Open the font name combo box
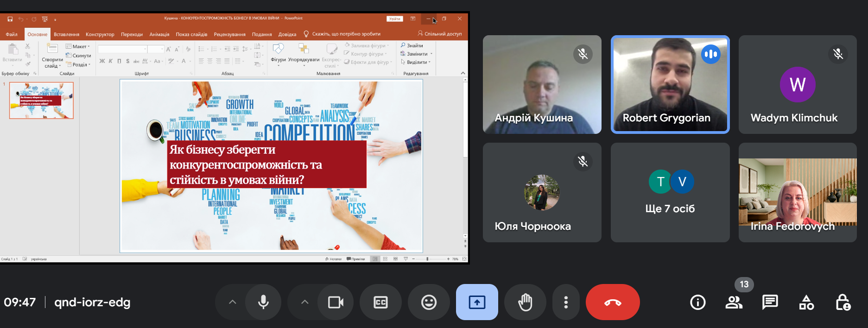Screen dimensions: 868x328 click(x=122, y=49)
